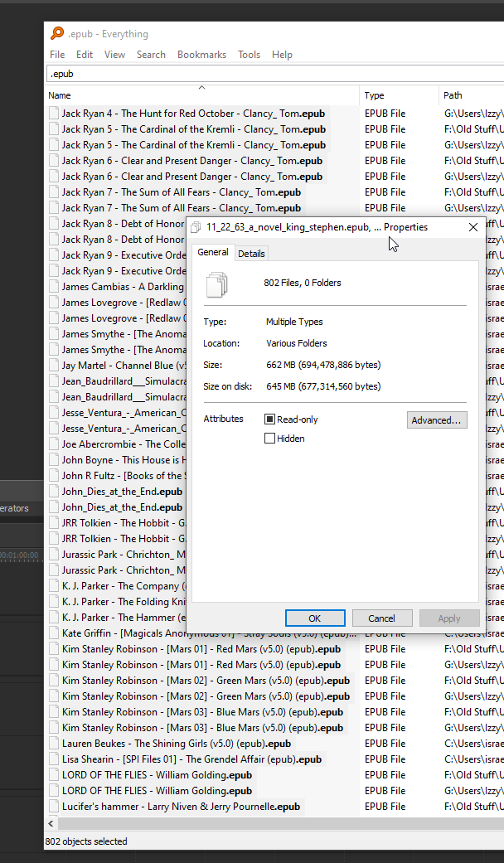Open the Tools menu
This screenshot has height=863, width=504.
[249, 55]
